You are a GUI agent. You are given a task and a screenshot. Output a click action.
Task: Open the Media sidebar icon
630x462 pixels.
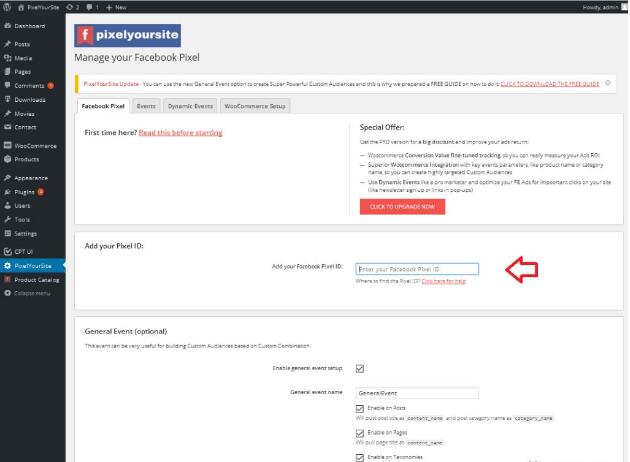[x=7, y=58]
